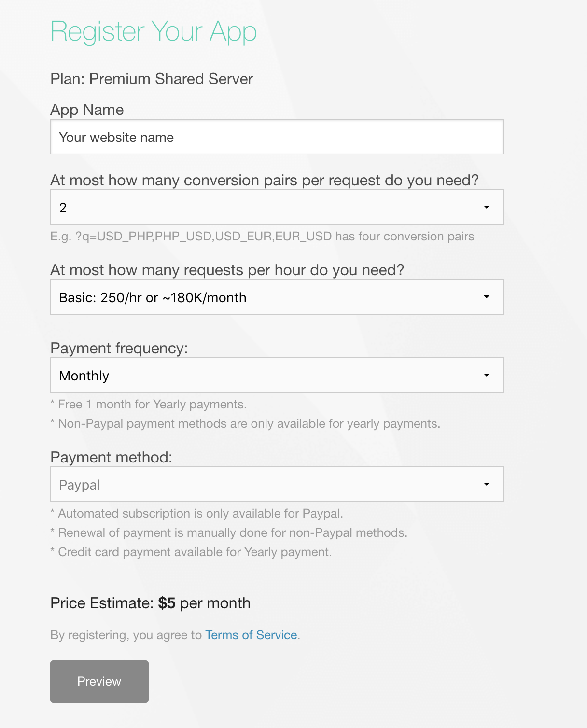Image resolution: width=587 pixels, height=728 pixels.
Task: Click the arrow icon on conversion pairs selector
Action: pyautogui.click(x=487, y=207)
